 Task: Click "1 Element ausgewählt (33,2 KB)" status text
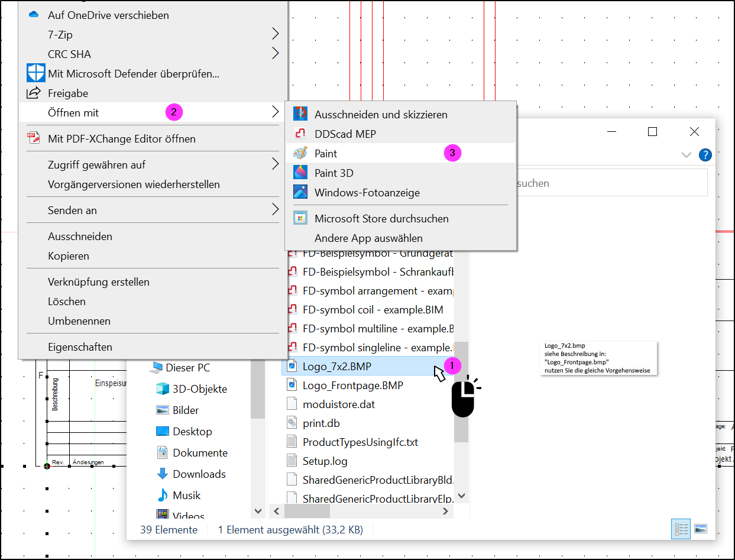coord(290,529)
